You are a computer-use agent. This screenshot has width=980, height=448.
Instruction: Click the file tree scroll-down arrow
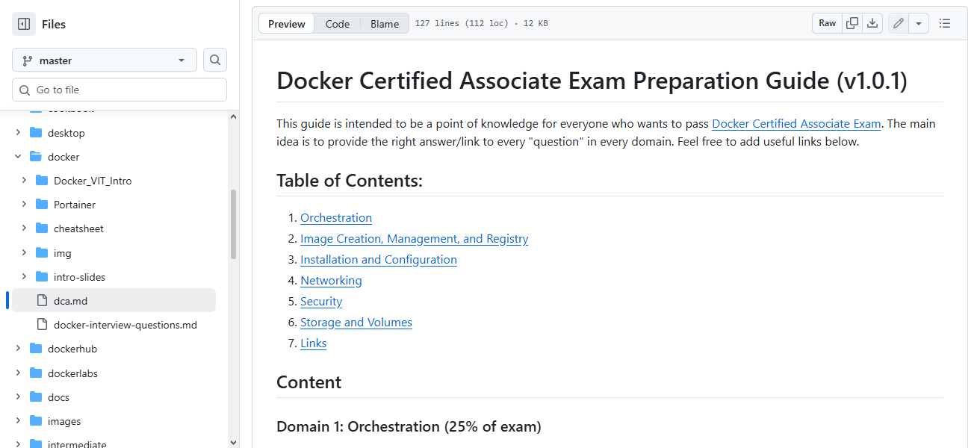(x=233, y=442)
